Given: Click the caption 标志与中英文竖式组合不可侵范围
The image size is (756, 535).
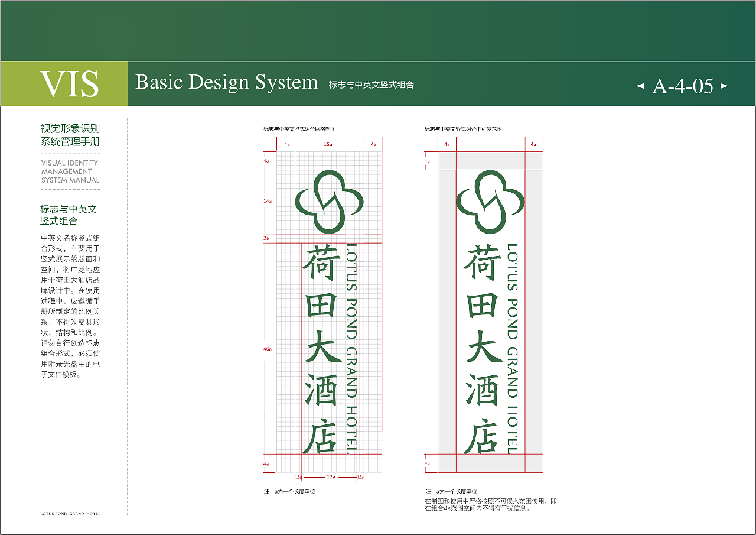Looking at the screenshot, I should coord(463,128).
